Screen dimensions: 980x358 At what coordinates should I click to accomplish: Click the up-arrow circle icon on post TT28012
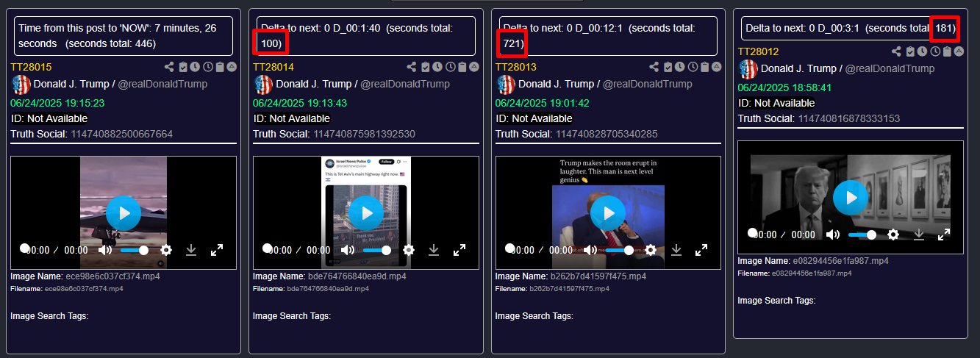click(959, 51)
